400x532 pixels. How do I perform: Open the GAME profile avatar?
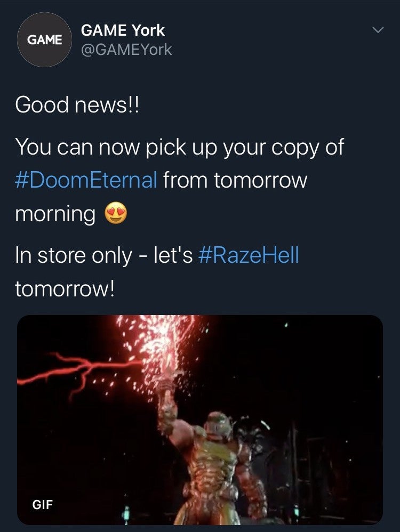[x=44, y=39]
